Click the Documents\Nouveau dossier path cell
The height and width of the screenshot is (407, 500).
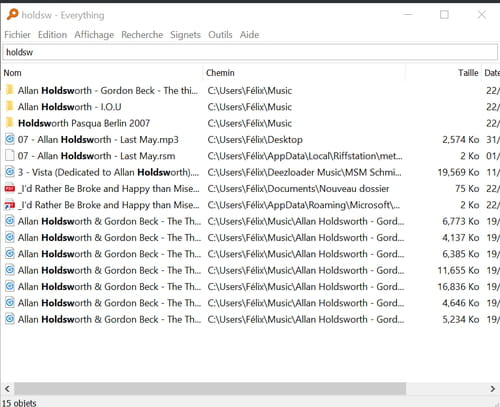(298, 189)
